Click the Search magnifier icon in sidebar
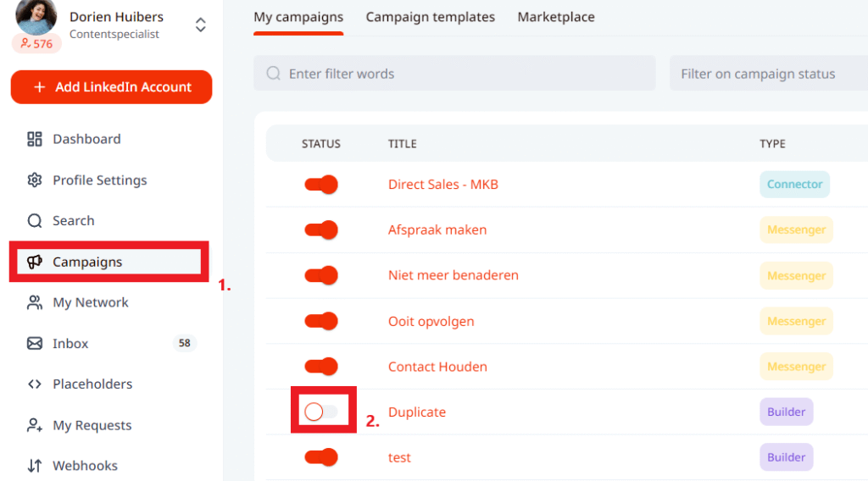This screenshot has width=868, height=481. pyautogui.click(x=35, y=221)
